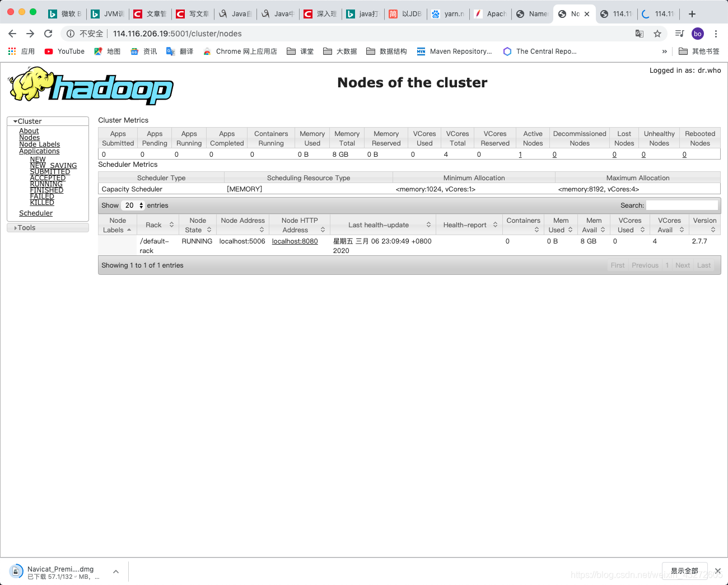
Task: Reload the page with refresh icon
Action: point(48,34)
